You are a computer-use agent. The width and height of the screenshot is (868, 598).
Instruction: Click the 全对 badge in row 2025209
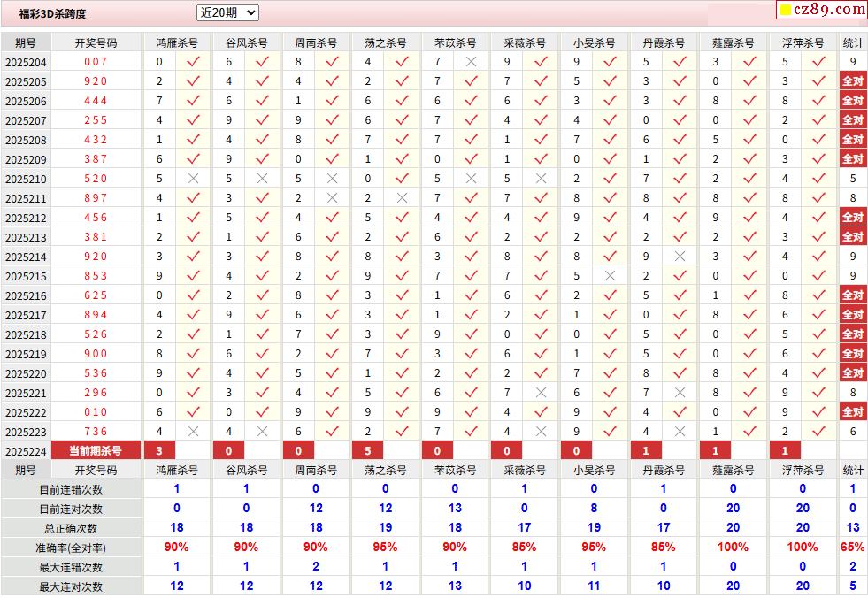(x=853, y=159)
